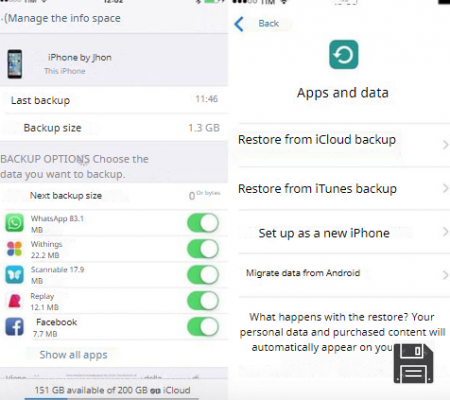This screenshot has width=450, height=400.
Task: Turn off the Withings backup switch
Action: [203, 249]
